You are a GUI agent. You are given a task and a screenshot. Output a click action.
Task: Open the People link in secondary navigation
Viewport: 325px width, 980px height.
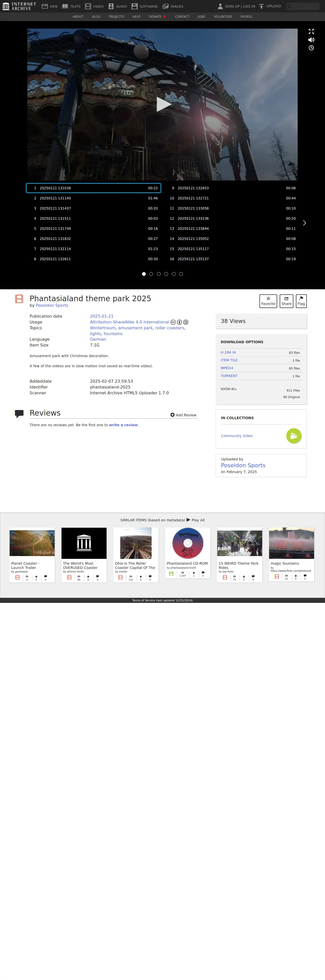point(246,17)
